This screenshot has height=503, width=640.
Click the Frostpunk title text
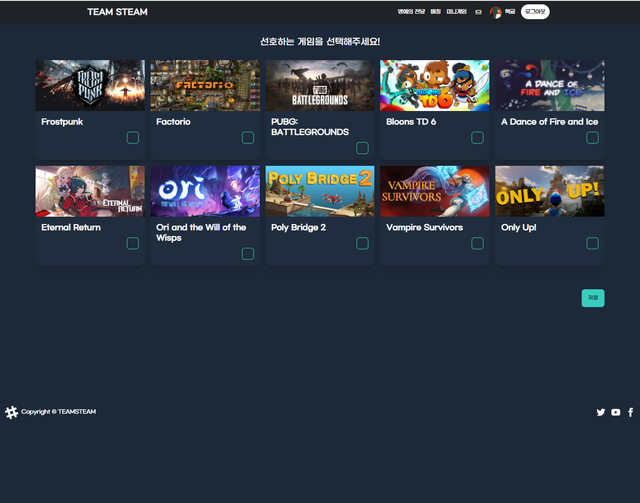62,122
